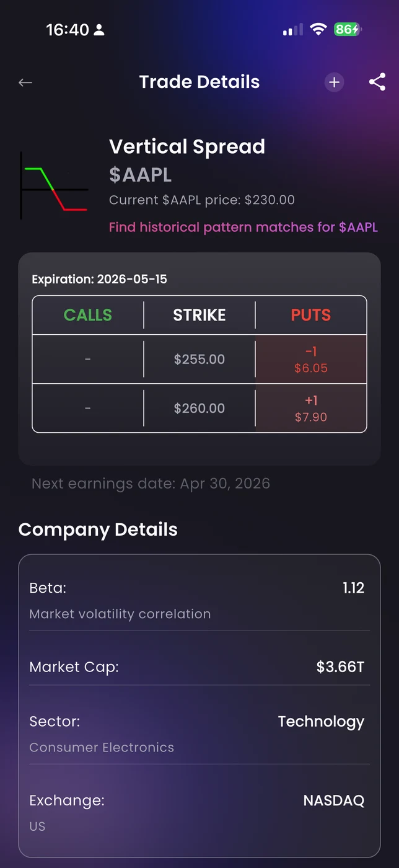399x868 pixels.
Task: Tap the back arrow icon
Action: (25, 82)
